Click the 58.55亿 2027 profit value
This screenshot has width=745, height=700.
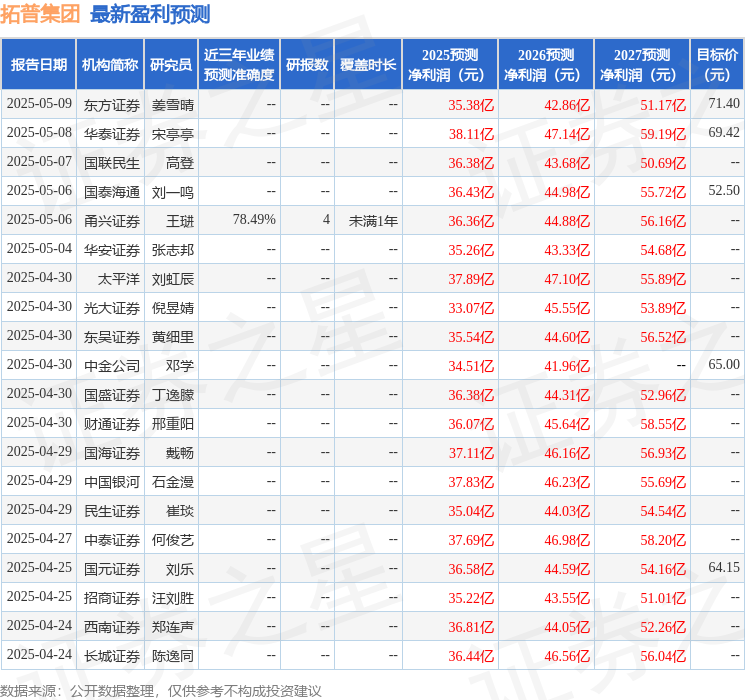663,424
